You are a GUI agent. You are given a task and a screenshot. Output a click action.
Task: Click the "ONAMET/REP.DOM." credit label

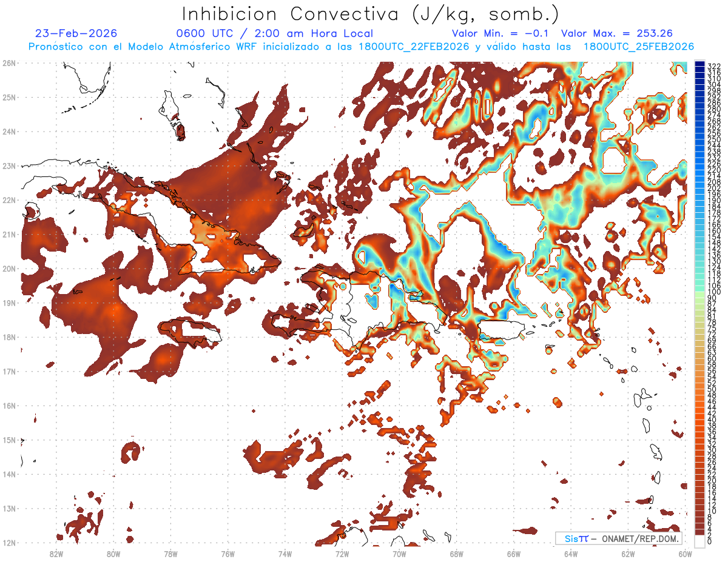coord(641,538)
